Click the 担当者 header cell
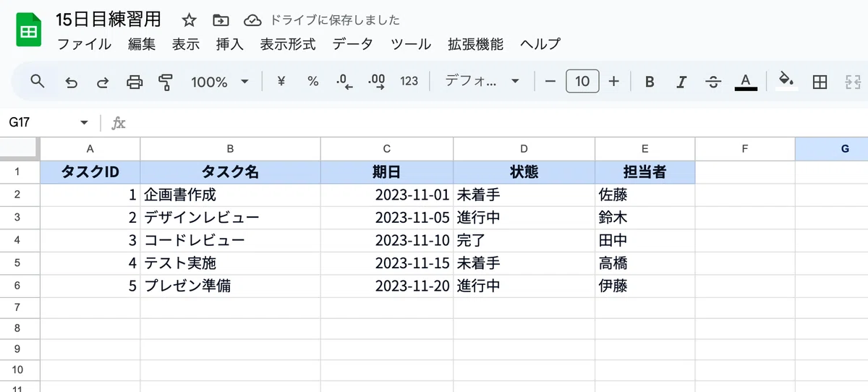This screenshot has height=392, width=868. 645,172
